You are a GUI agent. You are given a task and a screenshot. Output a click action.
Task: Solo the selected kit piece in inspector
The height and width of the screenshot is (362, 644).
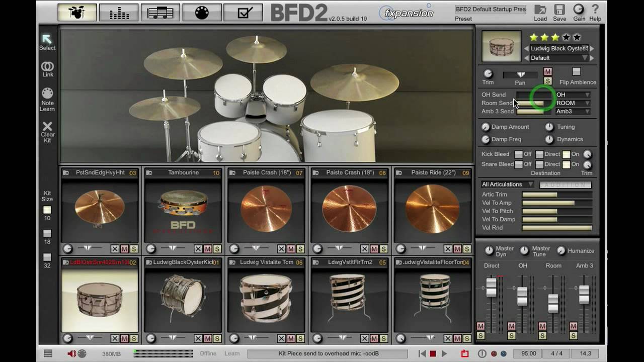(x=548, y=81)
